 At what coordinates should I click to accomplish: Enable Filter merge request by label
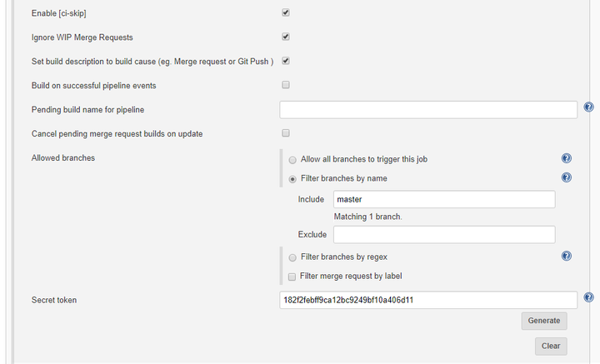pyautogui.click(x=292, y=277)
